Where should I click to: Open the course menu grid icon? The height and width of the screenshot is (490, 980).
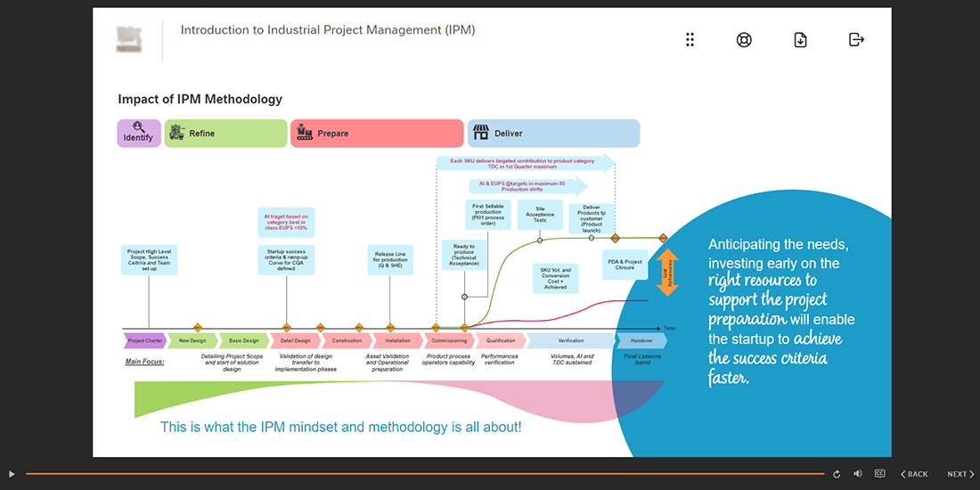tap(690, 40)
